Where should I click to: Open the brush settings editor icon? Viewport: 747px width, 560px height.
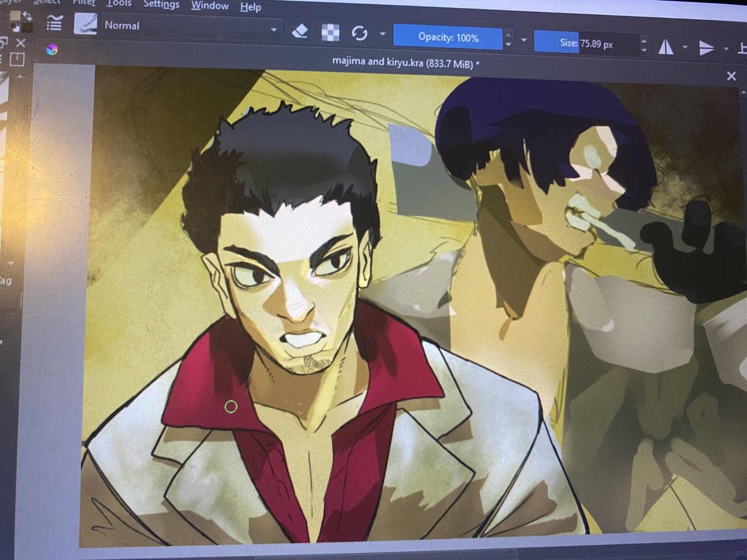pos(55,24)
